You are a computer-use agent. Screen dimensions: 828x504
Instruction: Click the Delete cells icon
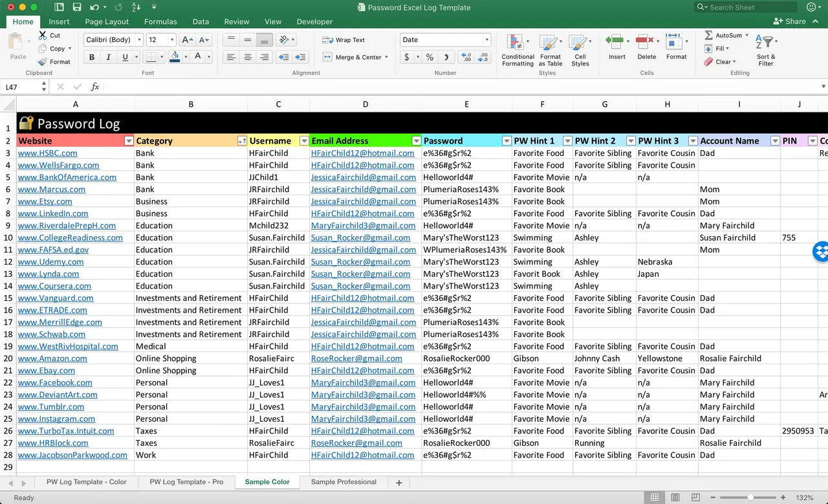click(644, 42)
